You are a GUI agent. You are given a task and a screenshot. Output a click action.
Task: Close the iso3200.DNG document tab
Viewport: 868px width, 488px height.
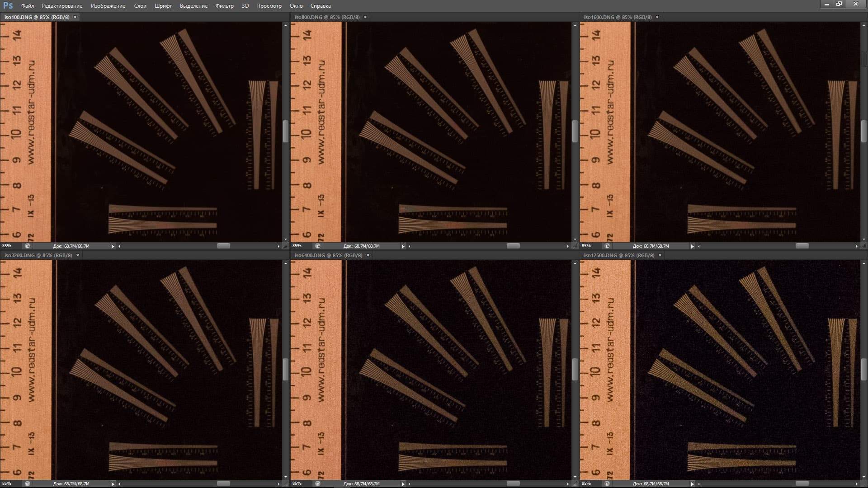pos(78,255)
